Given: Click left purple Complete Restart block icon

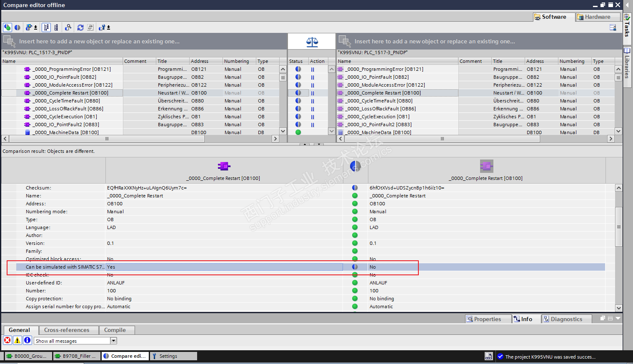Looking at the screenshot, I should (x=224, y=166).
